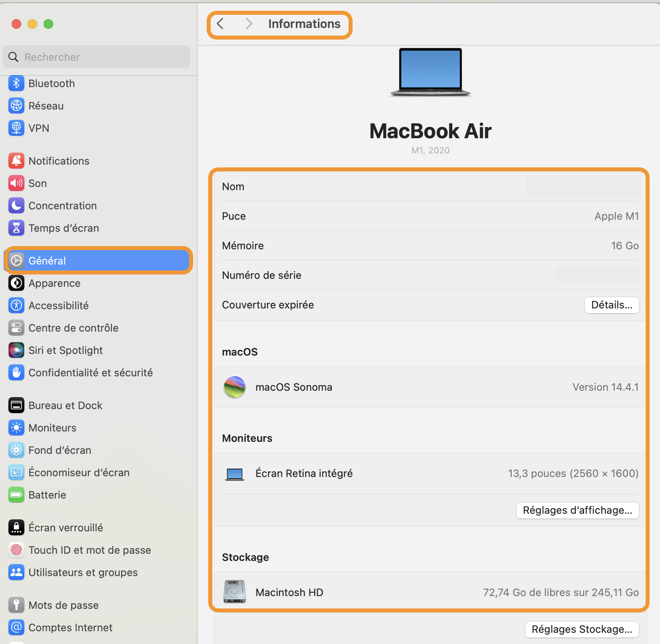Image resolution: width=660 pixels, height=644 pixels.
Task: Go forward with the right chevron
Action: pyautogui.click(x=249, y=24)
